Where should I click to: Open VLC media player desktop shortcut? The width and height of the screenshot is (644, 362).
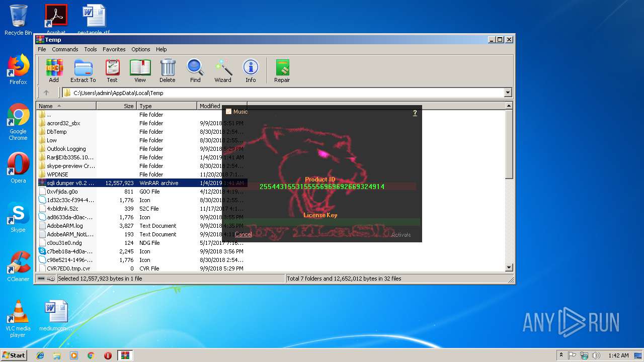point(18,319)
